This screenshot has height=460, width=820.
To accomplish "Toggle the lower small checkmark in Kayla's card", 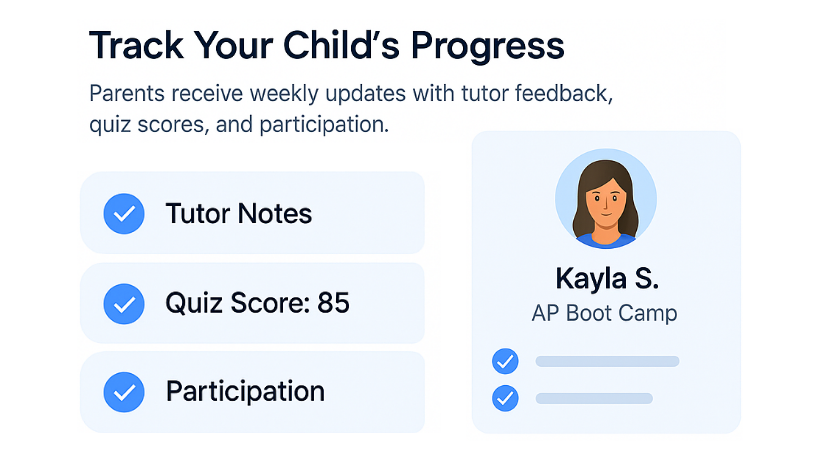I will point(505,398).
